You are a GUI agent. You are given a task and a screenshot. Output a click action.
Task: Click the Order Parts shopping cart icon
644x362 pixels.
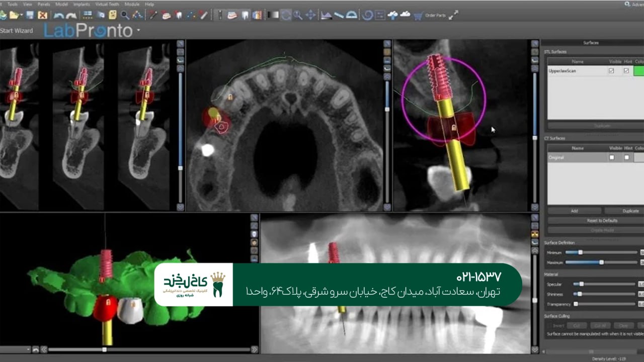coord(418,15)
